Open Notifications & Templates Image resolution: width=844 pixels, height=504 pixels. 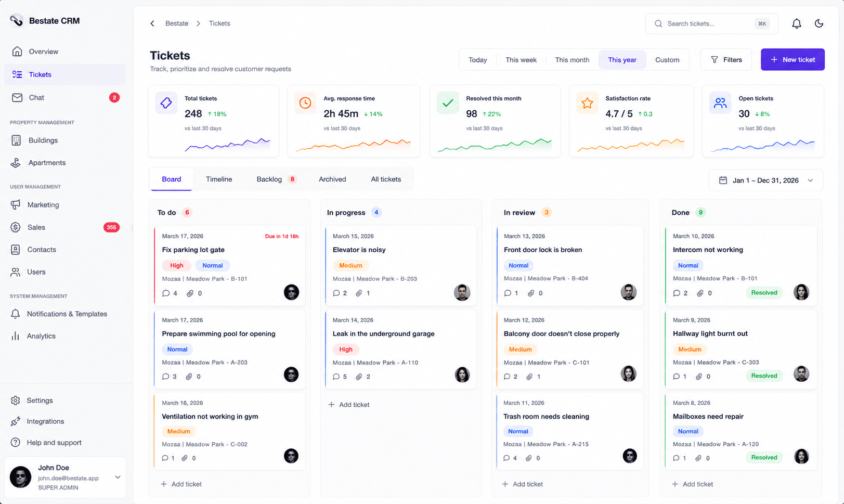click(x=65, y=314)
